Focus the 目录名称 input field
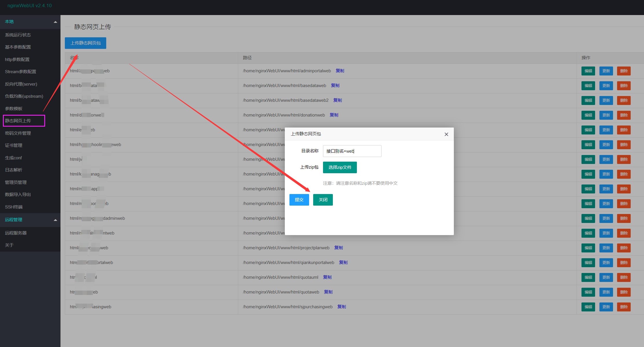644x347 pixels. 352,151
